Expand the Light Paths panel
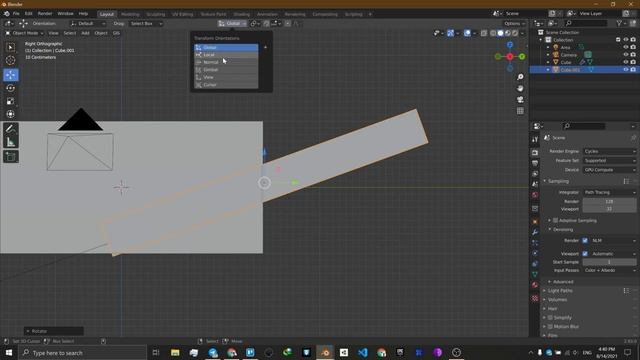640x360 pixels. click(560, 291)
